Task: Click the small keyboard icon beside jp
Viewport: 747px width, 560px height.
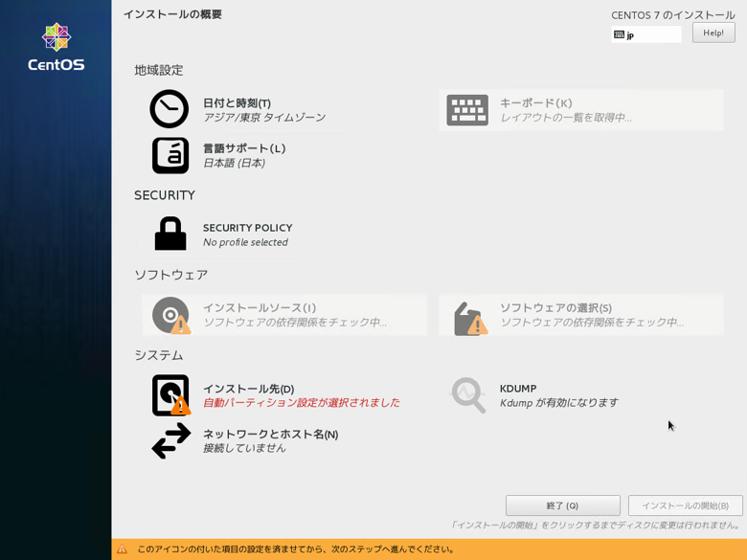Action: tap(619, 34)
